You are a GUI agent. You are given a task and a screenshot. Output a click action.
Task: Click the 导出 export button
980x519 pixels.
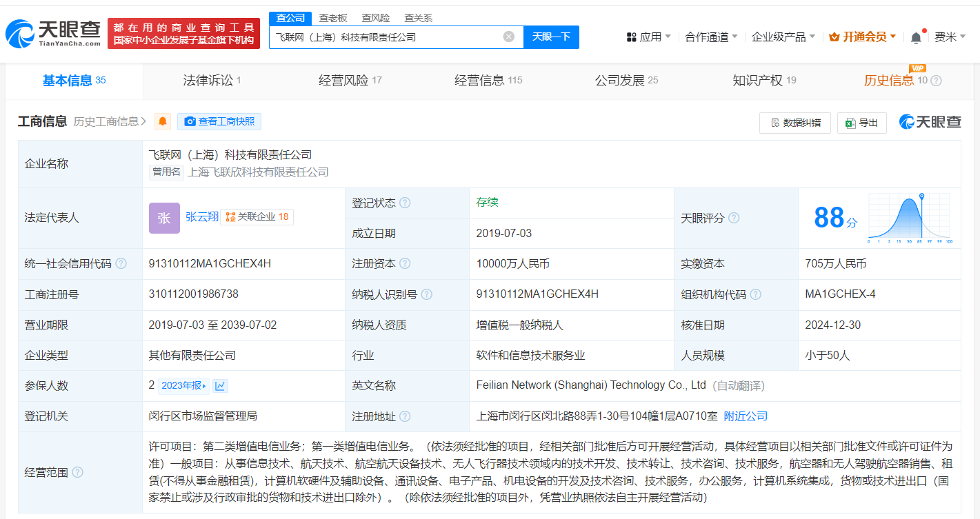861,123
